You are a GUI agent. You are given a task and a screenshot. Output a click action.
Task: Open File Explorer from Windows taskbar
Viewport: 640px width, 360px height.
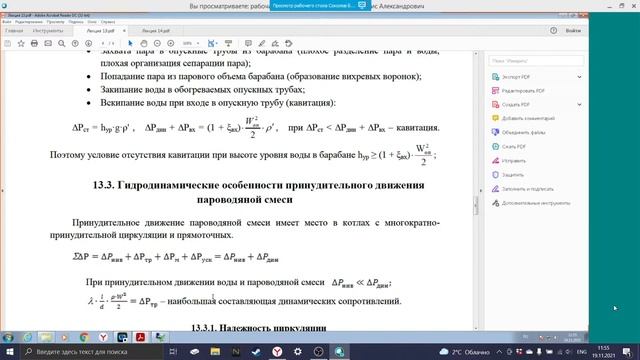pos(215,352)
